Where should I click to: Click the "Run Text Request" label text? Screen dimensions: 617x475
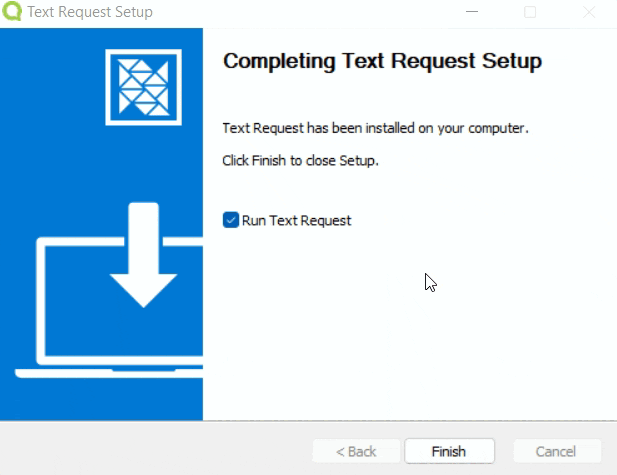[296, 220]
